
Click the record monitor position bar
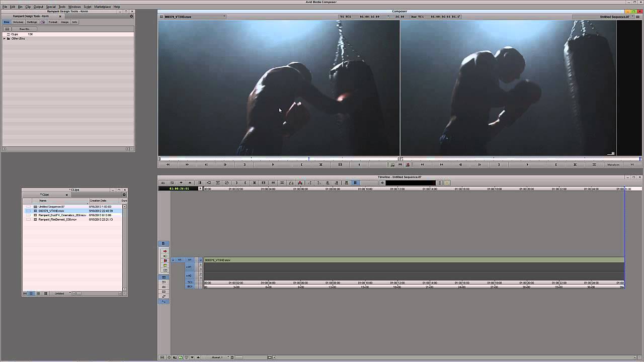(x=521, y=159)
